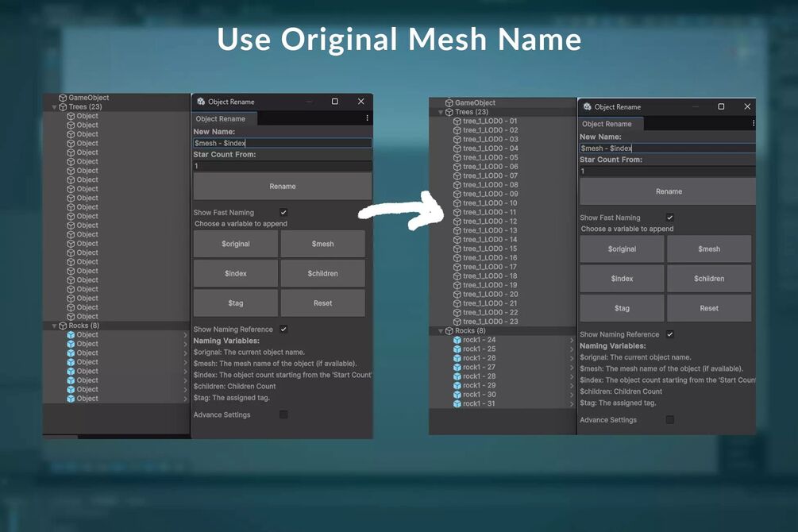The image size is (798, 532).
Task: Select tree_1_LOD0 - 18 in hierarchy
Action: (490, 276)
